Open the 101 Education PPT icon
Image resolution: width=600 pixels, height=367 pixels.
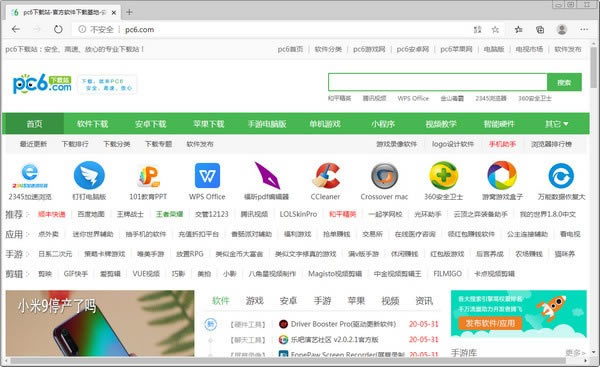(148, 176)
